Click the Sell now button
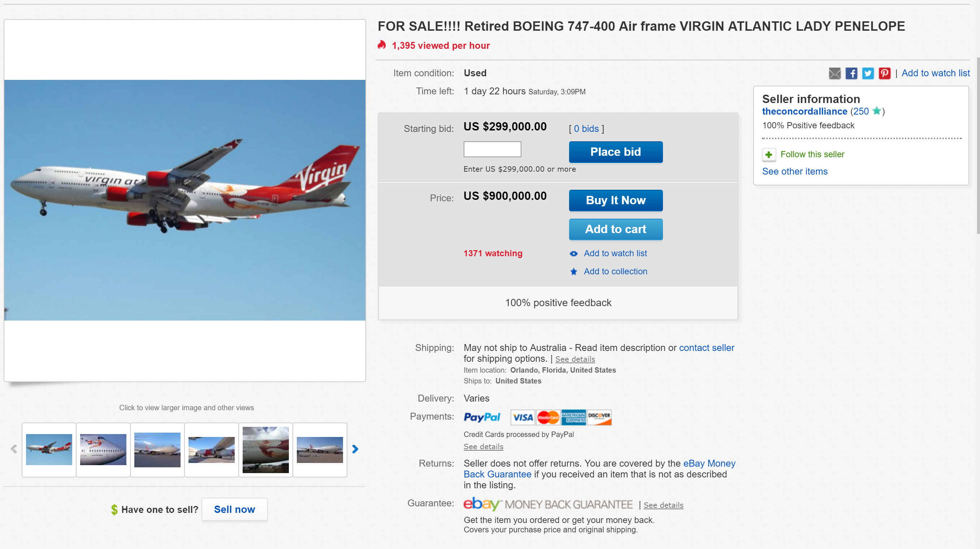The width and height of the screenshot is (980, 549). [x=234, y=509]
